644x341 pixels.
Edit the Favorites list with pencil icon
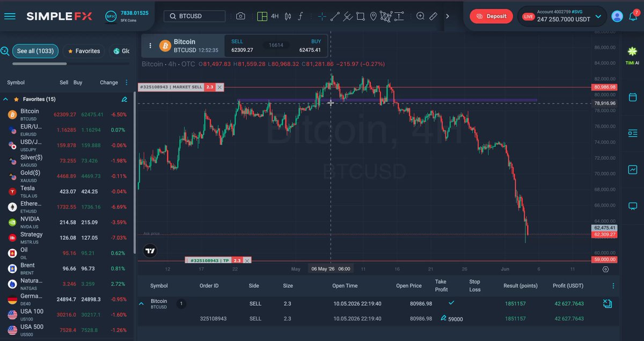(124, 99)
